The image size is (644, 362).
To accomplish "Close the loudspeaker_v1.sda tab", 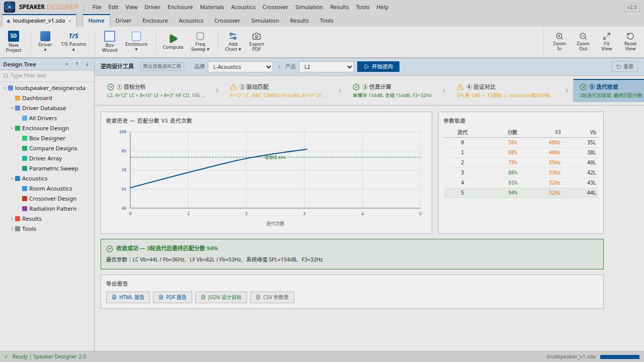I will click(x=70, y=21).
